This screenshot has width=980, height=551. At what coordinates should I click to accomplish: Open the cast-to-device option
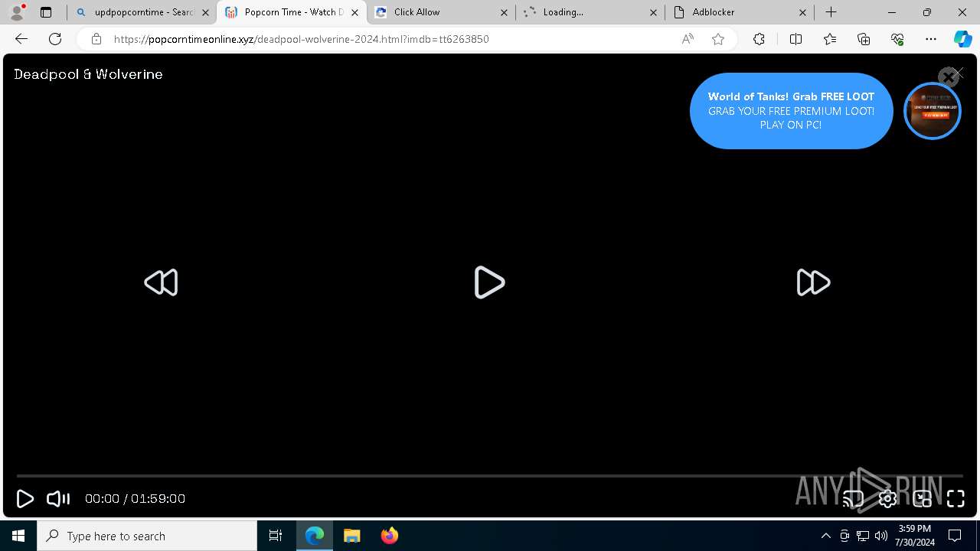tap(853, 499)
